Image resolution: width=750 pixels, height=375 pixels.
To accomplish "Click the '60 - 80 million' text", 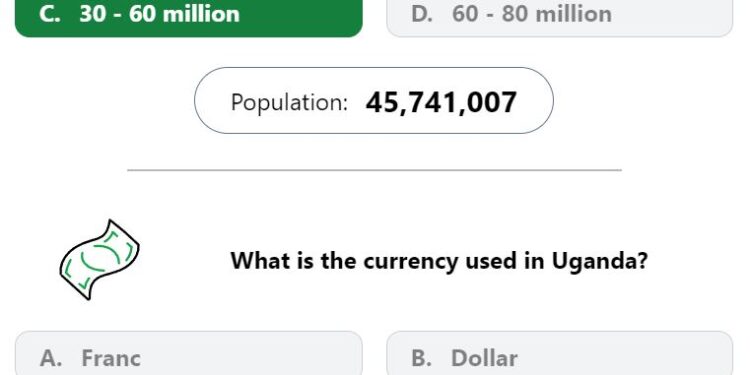I will [532, 14].
